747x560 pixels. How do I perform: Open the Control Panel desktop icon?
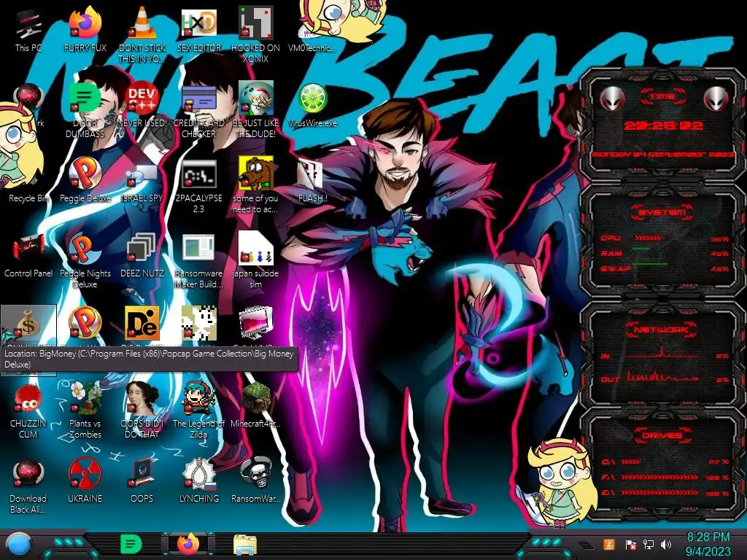pyautogui.click(x=28, y=256)
